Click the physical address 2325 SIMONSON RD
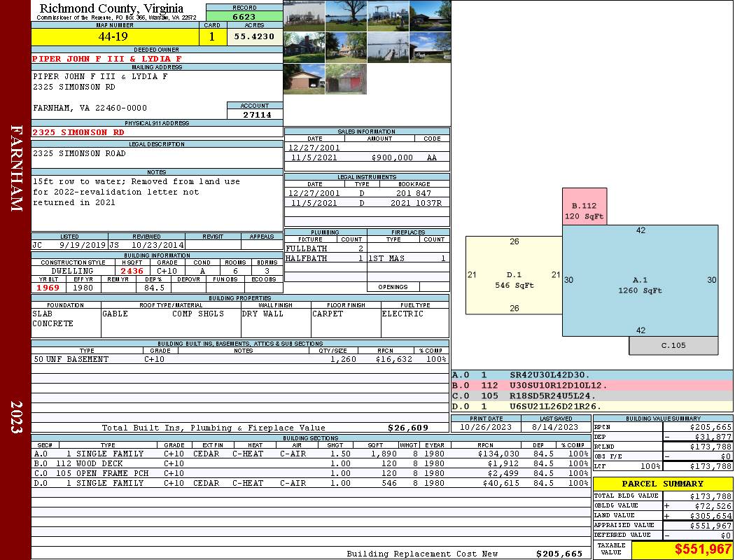The image size is (735, 560). (x=78, y=132)
